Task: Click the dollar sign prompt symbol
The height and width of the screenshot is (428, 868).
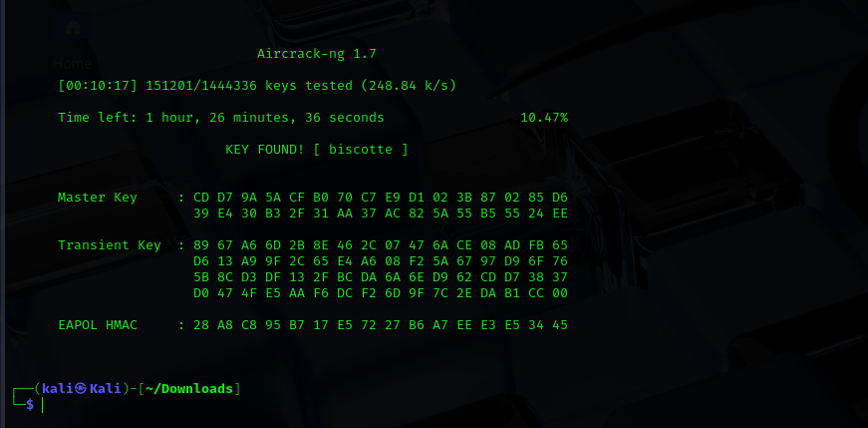Action: click(30, 405)
